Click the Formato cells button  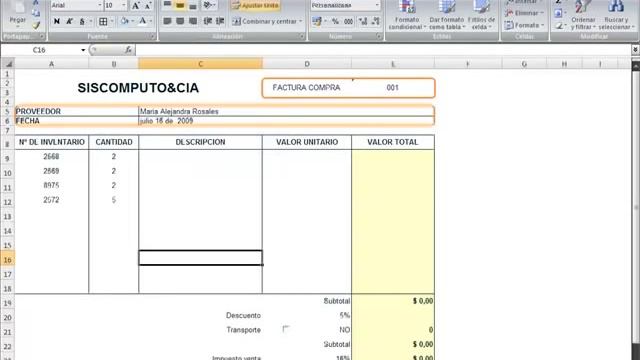[524, 25]
